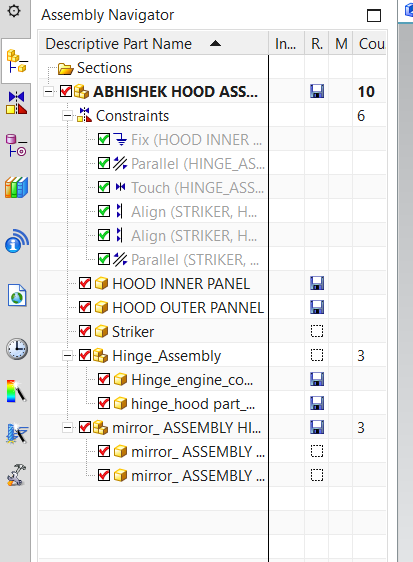The image size is (413, 562).
Task: Select HOOD OUTER PANNEL tree item
Action: pyautogui.click(x=188, y=308)
